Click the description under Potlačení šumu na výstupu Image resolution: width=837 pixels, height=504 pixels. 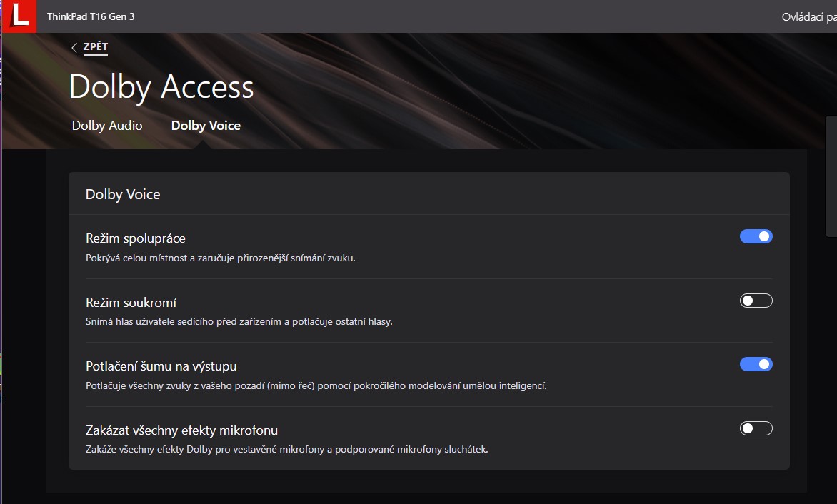coord(316,386)
